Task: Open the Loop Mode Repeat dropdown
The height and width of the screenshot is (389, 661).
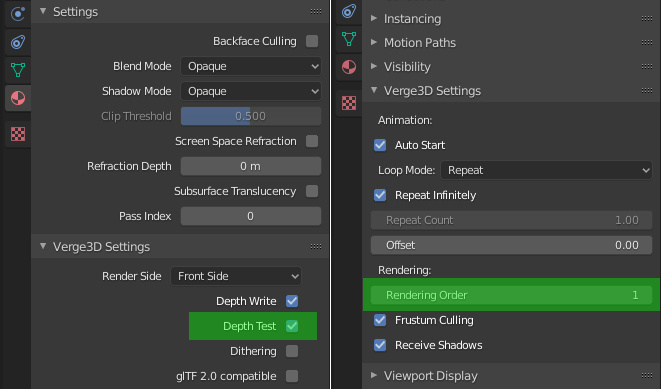Action: click(546, 170)
